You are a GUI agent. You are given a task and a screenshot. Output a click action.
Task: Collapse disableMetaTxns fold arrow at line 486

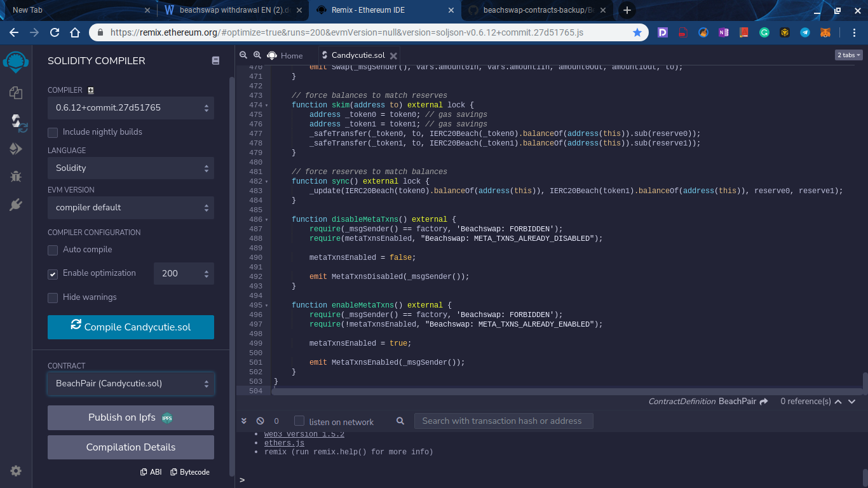267,220
